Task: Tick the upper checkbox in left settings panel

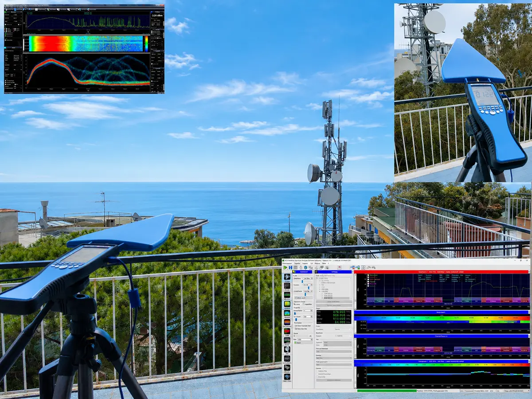Action: coord(296,325)
